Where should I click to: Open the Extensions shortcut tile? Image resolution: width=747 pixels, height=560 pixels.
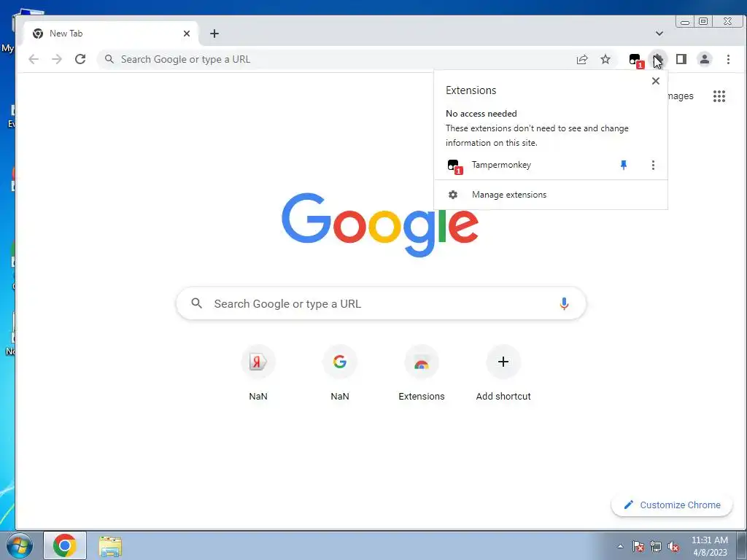(421, 374)
